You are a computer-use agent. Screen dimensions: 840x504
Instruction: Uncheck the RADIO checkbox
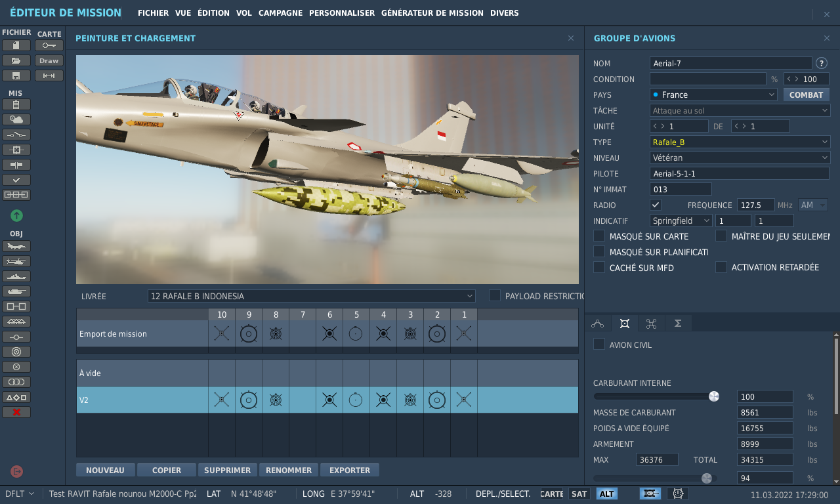(656, 205)
